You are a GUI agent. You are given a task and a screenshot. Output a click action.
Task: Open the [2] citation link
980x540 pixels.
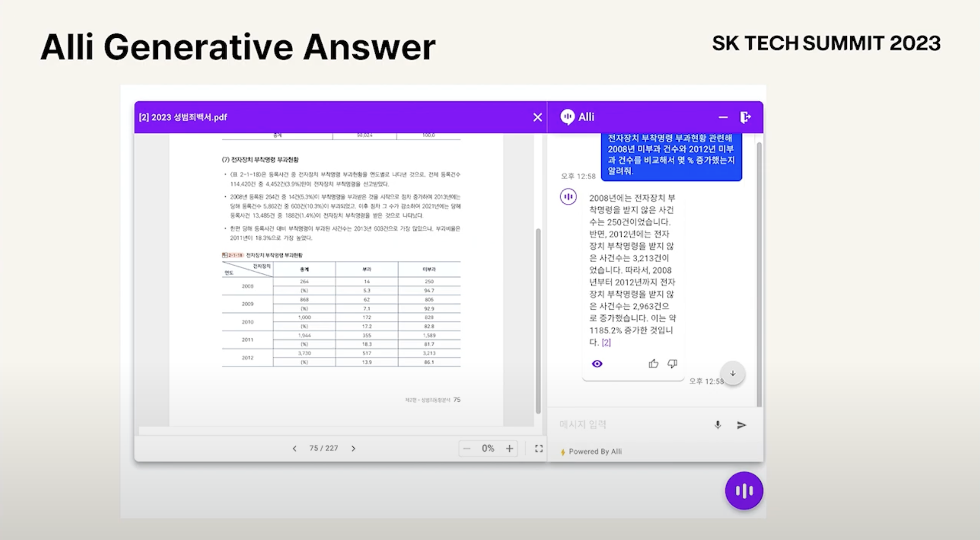tap(606, 343)
